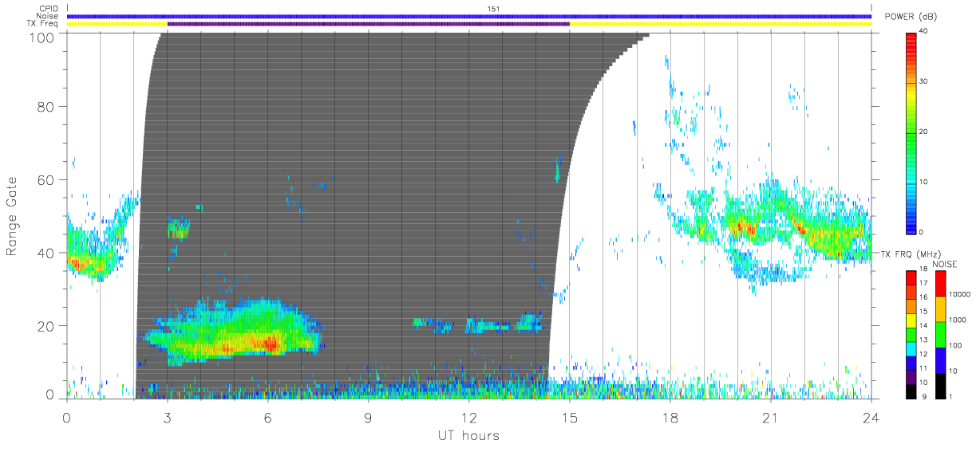The height and width of the screenshot is (452, 980).
Task: Click the 40 label on power scale
Action: [x=923, y=32]
